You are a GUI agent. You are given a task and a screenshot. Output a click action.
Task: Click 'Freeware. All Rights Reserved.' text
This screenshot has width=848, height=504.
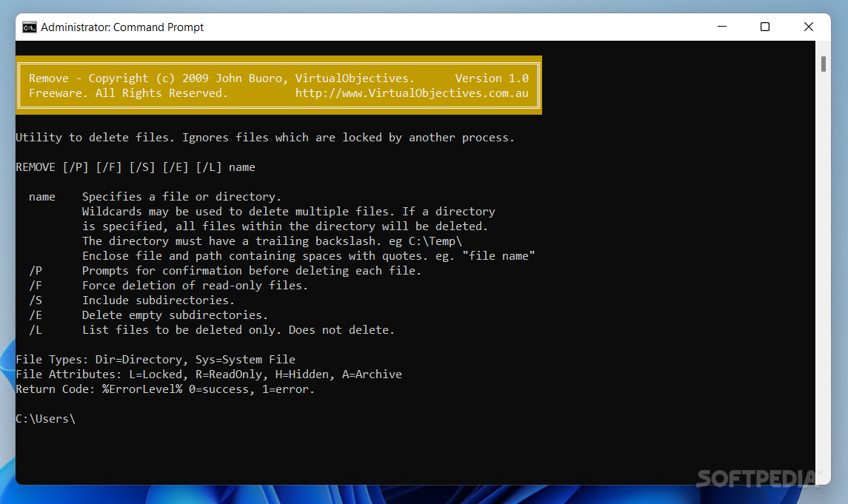coord(128,93)
